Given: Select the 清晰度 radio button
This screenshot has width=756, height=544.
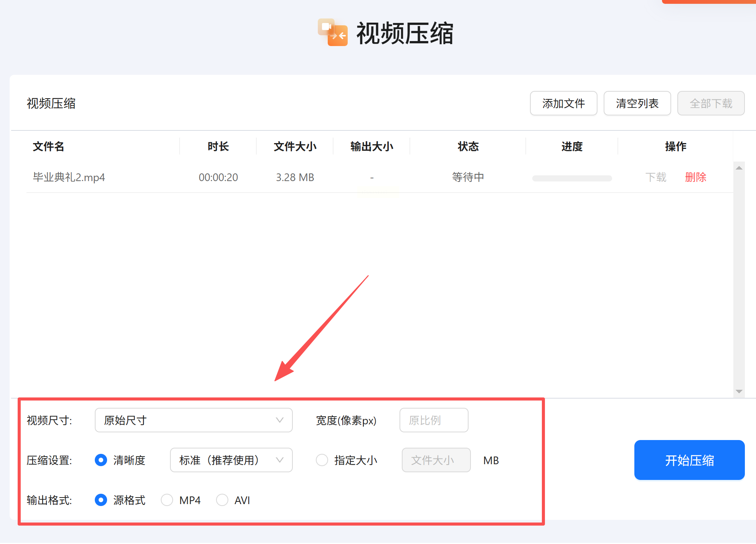Looking at the screenshot, I should point(101,460).
